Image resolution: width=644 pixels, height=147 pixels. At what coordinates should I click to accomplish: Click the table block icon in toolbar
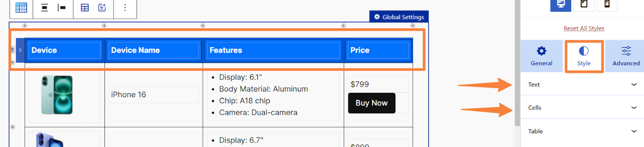tap(21, 8)
